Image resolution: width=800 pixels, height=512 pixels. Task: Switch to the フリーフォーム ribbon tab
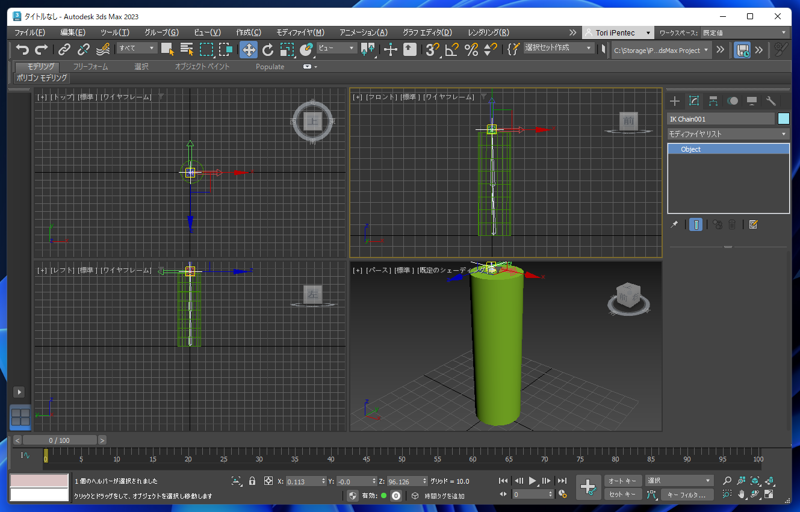(x=91, y=67)
